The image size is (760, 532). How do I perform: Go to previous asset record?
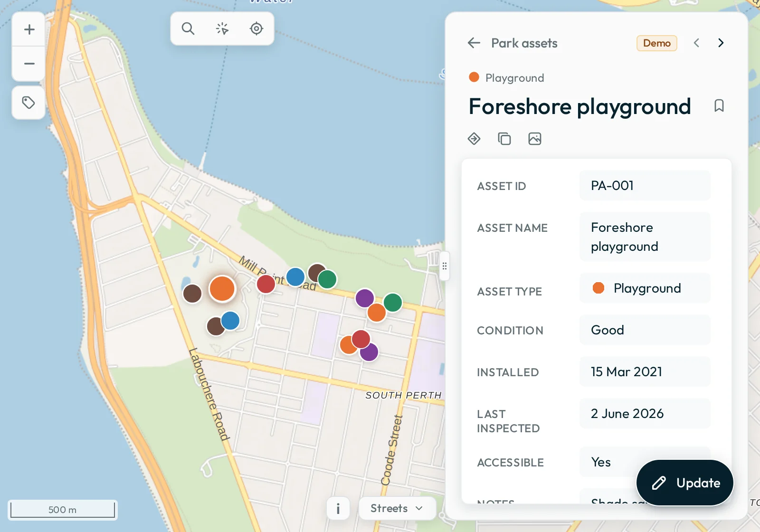coord(696,43)
